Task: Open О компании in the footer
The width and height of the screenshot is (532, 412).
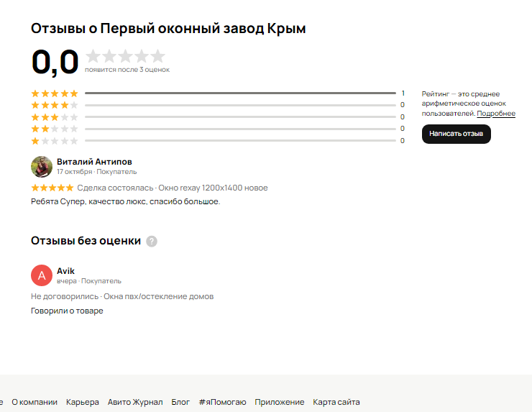Action: [34, 402]
